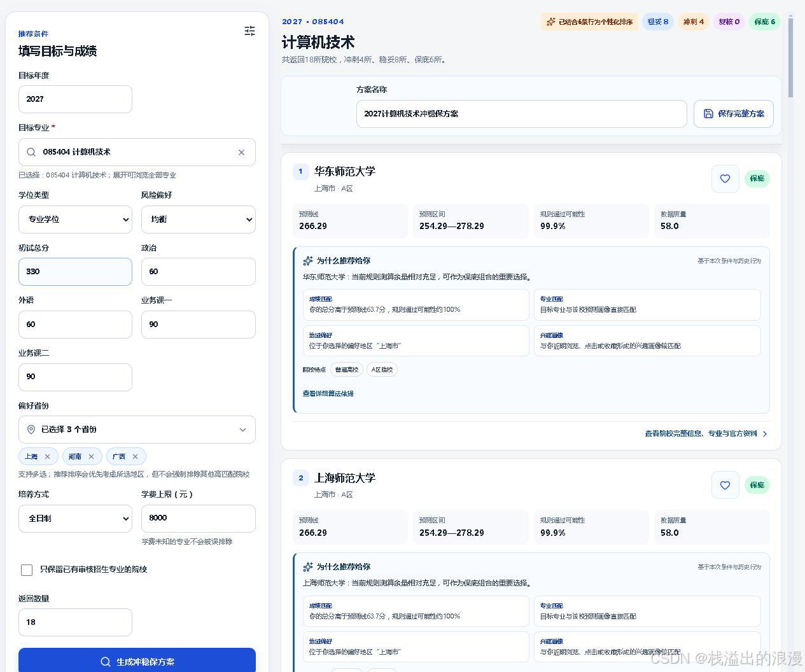Focus the 业务课二 score input

pos(75,377)
